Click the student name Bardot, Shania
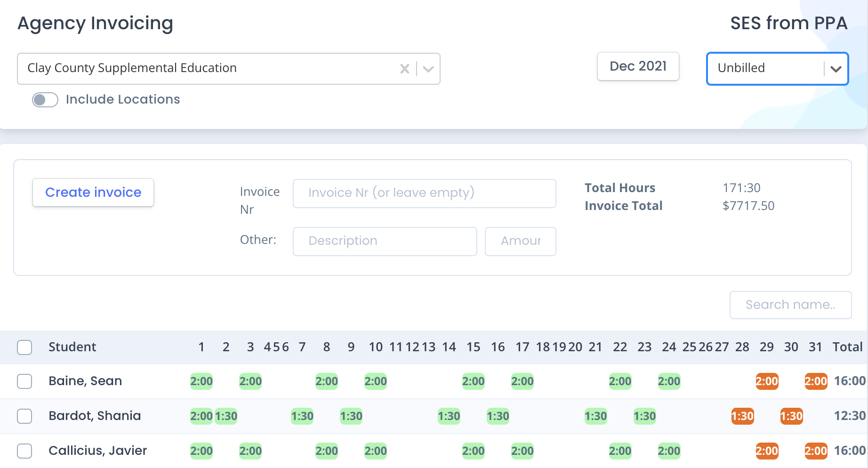 (x=95, y=416)
